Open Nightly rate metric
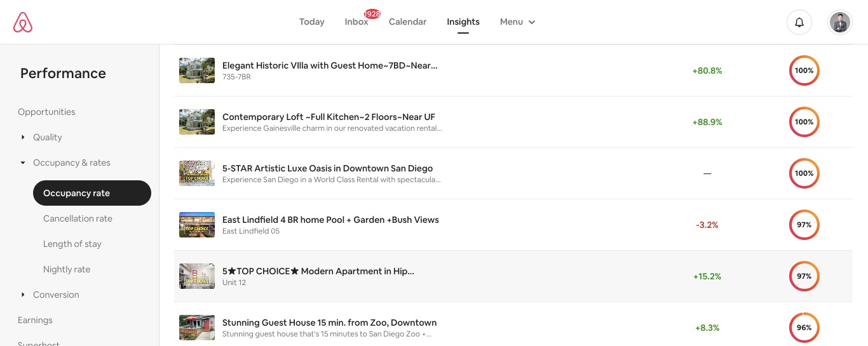 pyautogui.click(x=67, y=269)
